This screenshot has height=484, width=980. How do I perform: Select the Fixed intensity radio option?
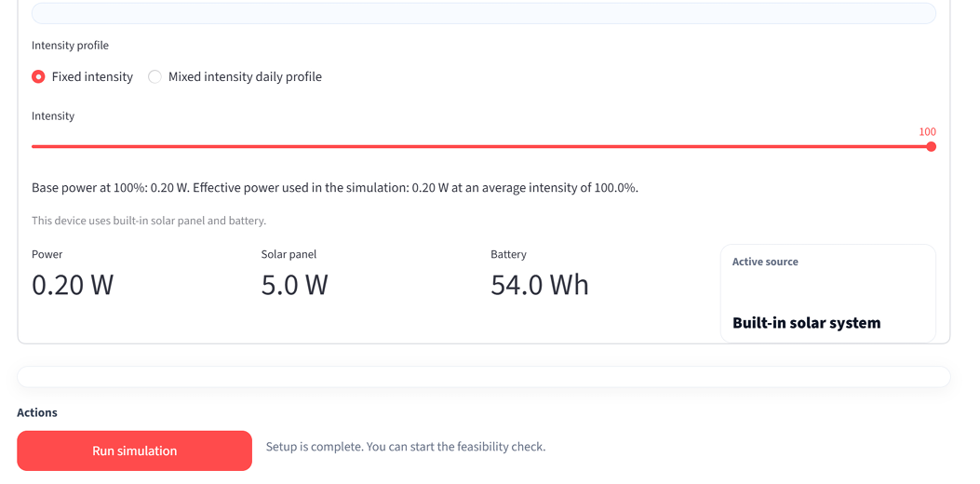pos(38,77)
